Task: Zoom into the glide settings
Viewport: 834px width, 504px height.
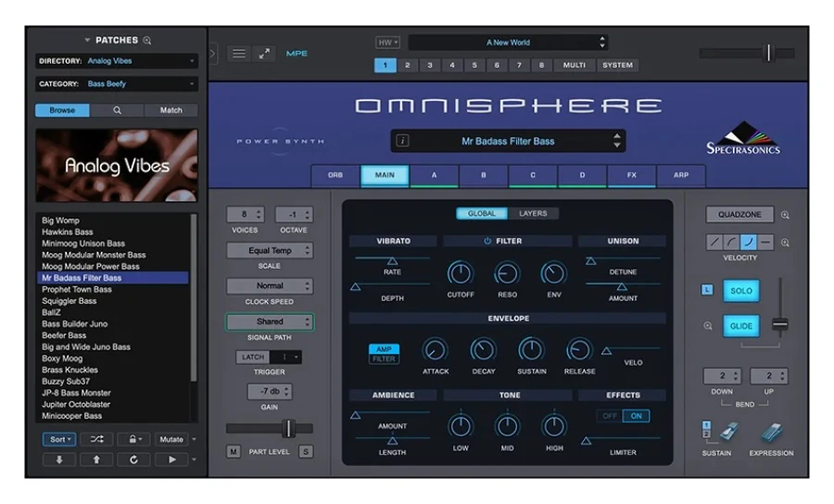Action: coord(708,326)
